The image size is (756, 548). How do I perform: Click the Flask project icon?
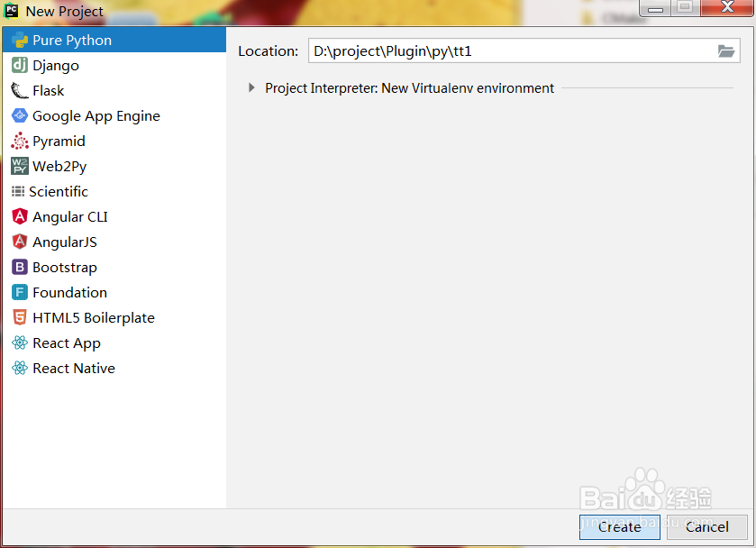click(20, 91)
